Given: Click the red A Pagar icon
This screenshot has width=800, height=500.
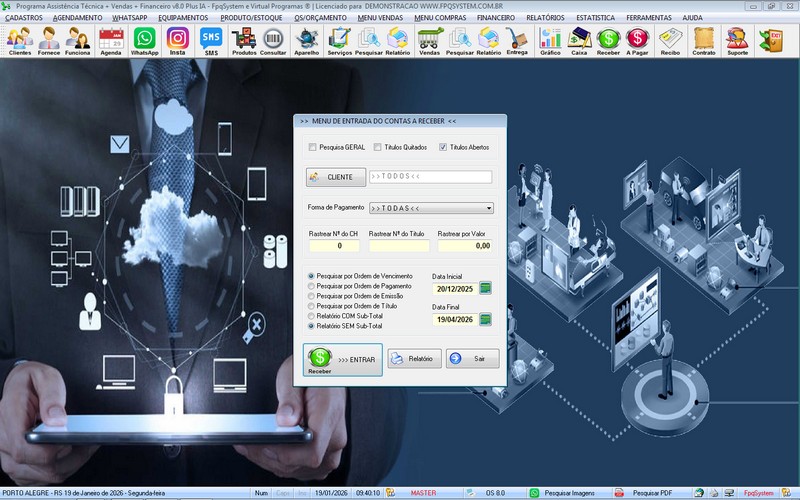Looking at the screenshot, I should 637,41.
